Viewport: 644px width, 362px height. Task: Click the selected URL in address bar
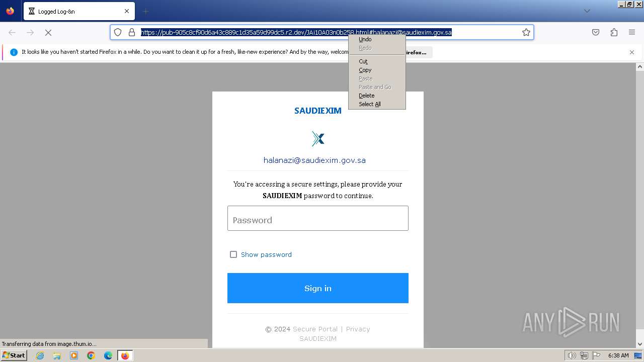[x=296, y=32]
